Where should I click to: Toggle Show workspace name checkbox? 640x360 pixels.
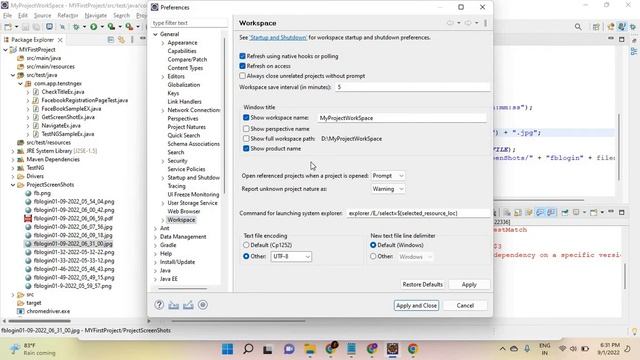tap(246, 118)
